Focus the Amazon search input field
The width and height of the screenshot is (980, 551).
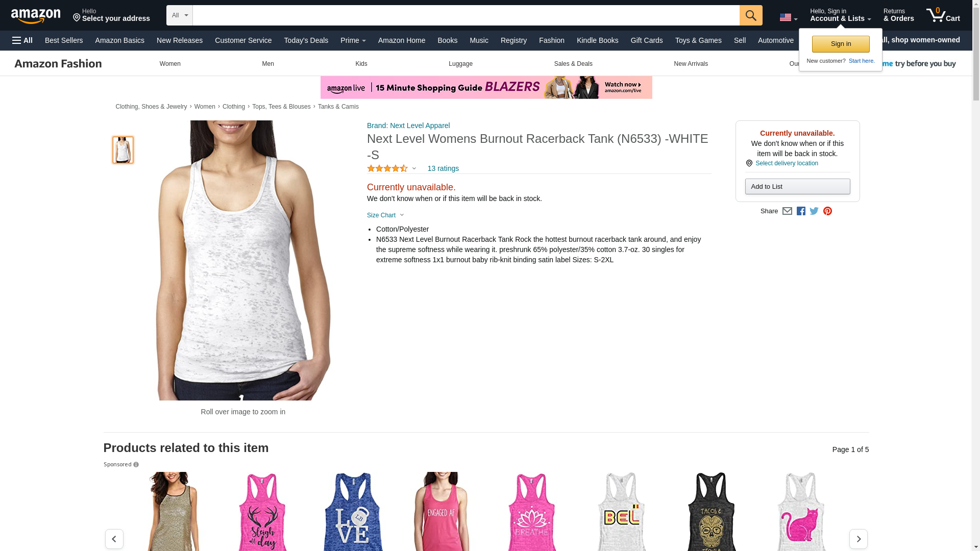click(465, 15)
